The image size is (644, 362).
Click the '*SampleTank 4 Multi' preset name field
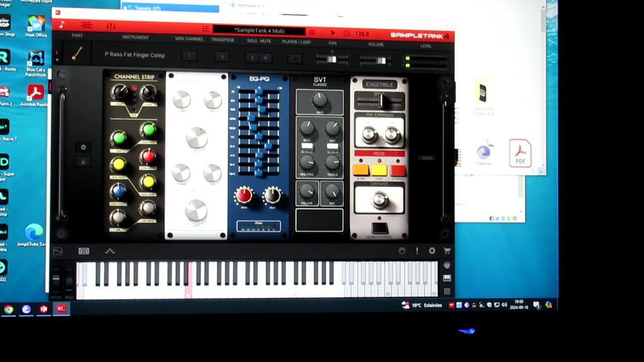point(259,31)
